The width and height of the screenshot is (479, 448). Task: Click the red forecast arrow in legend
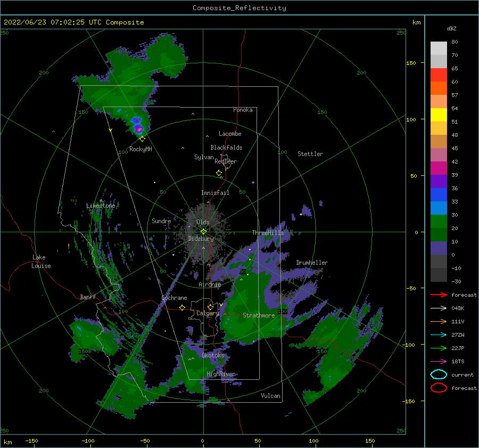[x=439, y=295]
